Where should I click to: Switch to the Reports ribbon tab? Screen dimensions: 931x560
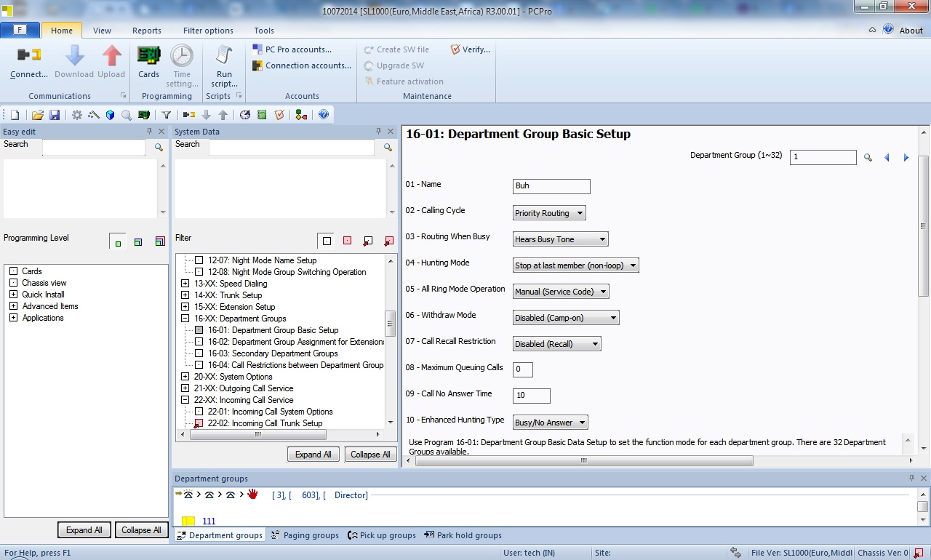click(x=147, y=31)
